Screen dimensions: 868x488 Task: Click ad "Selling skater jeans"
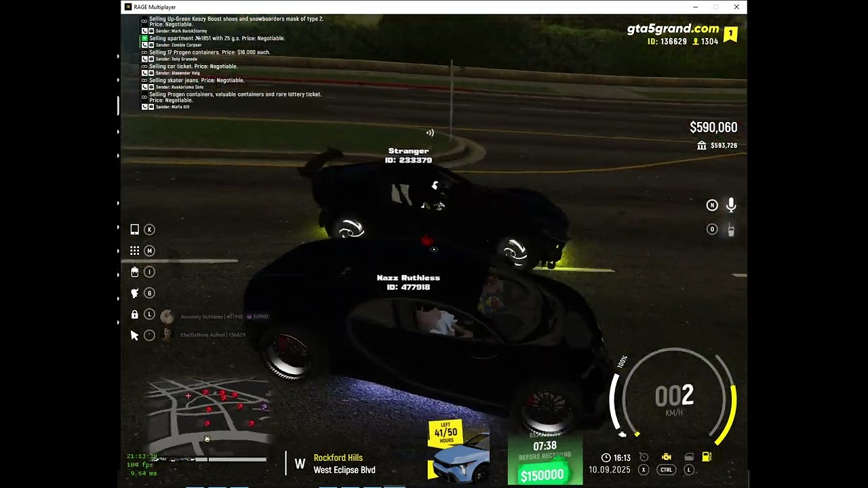tap(197, 81)
